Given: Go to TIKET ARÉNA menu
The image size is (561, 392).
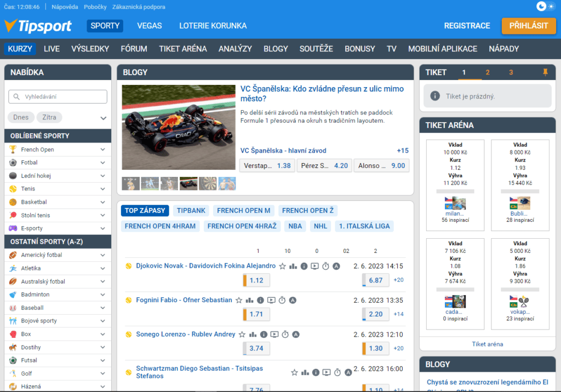Looking at the screenshot, I should 183,49.
